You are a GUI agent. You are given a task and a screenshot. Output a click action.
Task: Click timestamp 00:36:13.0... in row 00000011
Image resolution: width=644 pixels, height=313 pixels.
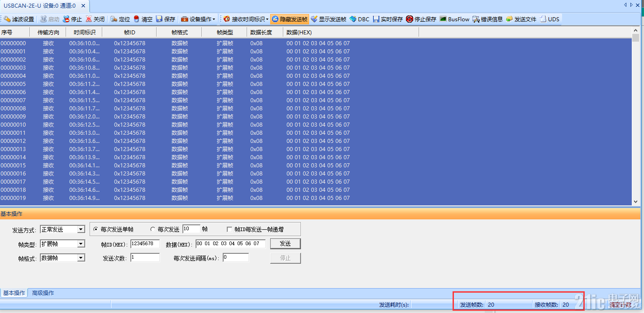point(84,133)
